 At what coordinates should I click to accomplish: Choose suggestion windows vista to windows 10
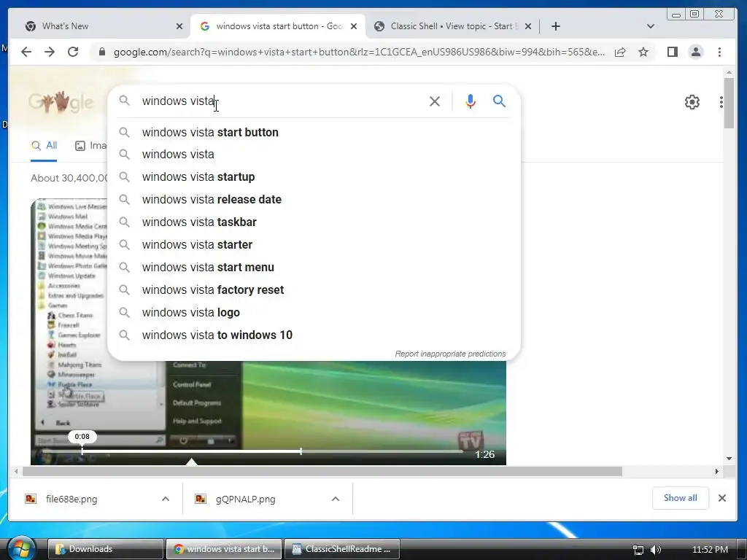pos(314,335)
